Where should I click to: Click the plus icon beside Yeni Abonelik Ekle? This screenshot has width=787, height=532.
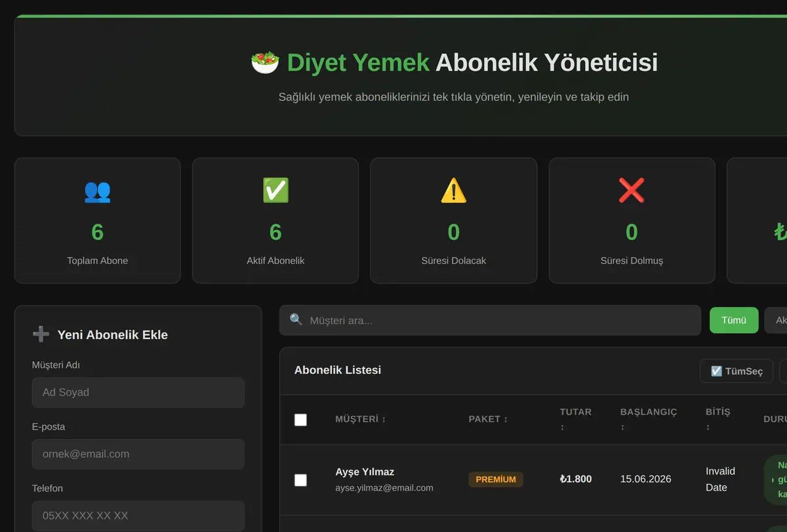tap(41, 335)
